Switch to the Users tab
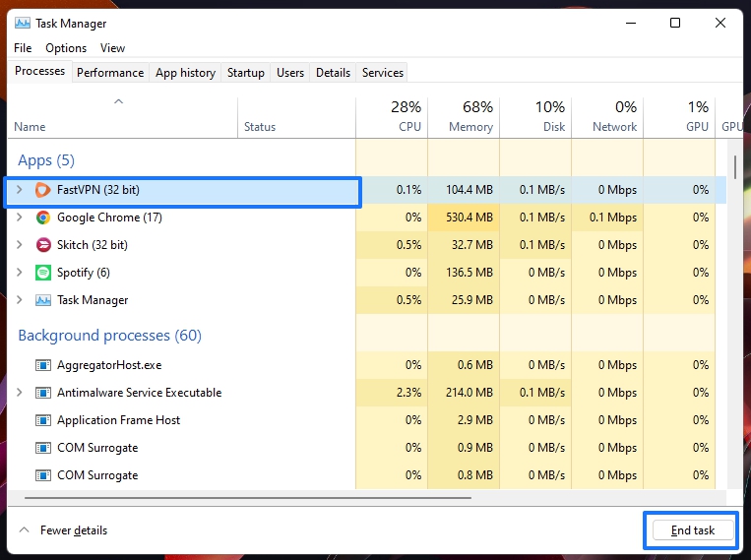This screenshot has width=751, height=560. (x=290, y=72)
